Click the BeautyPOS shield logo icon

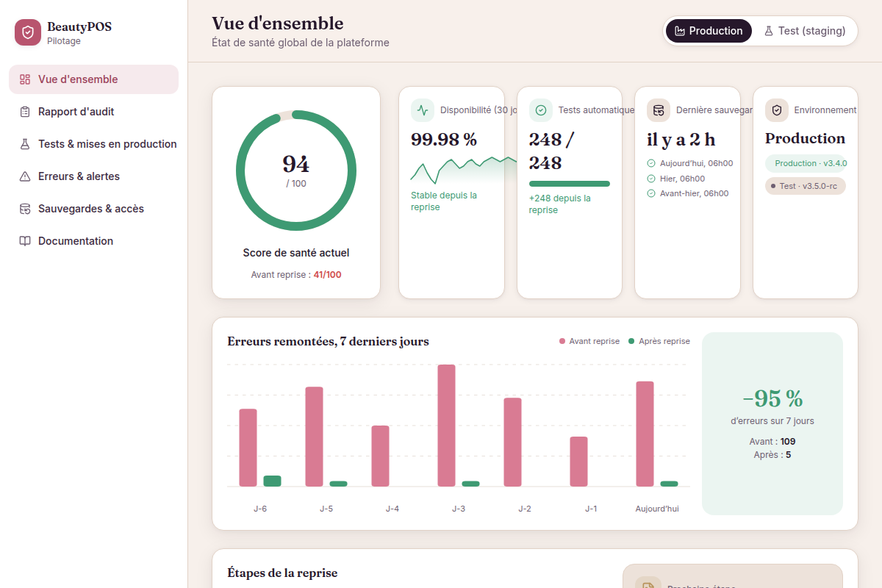coord(28,32)
